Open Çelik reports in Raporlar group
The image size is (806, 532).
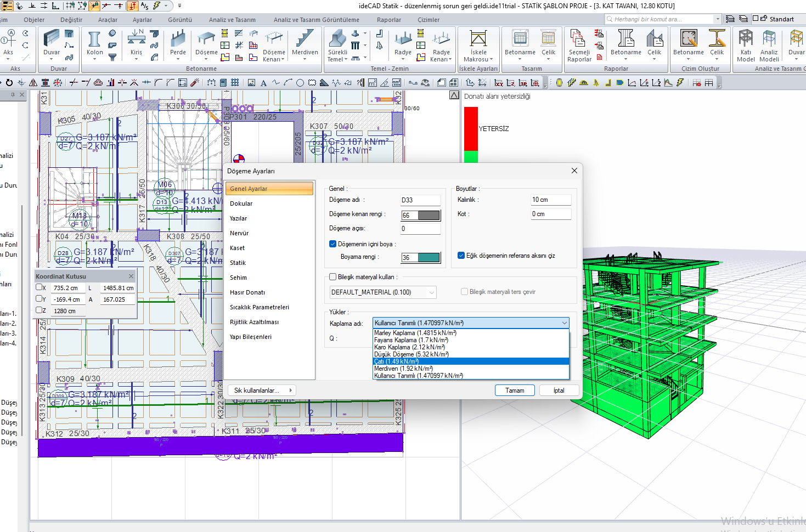[x=655, y=44]
